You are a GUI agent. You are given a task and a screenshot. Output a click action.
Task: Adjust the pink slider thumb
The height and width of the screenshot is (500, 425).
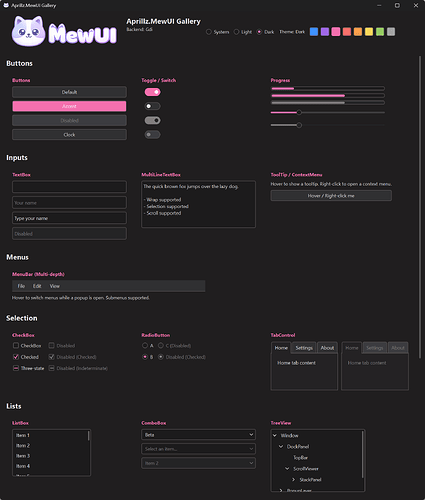point(299,112)
